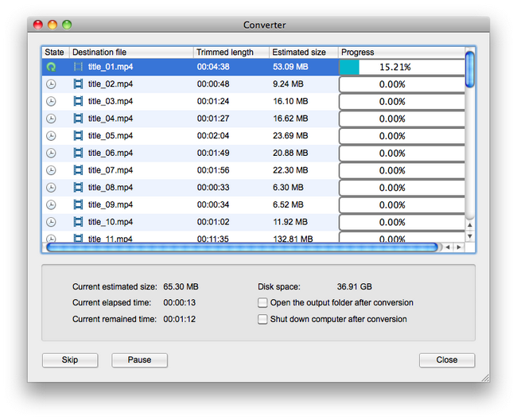This screenshot has width=517, height=420.
Task: Click the 0.00% progress bar of title_05.mp4
Action: (402, 136)
